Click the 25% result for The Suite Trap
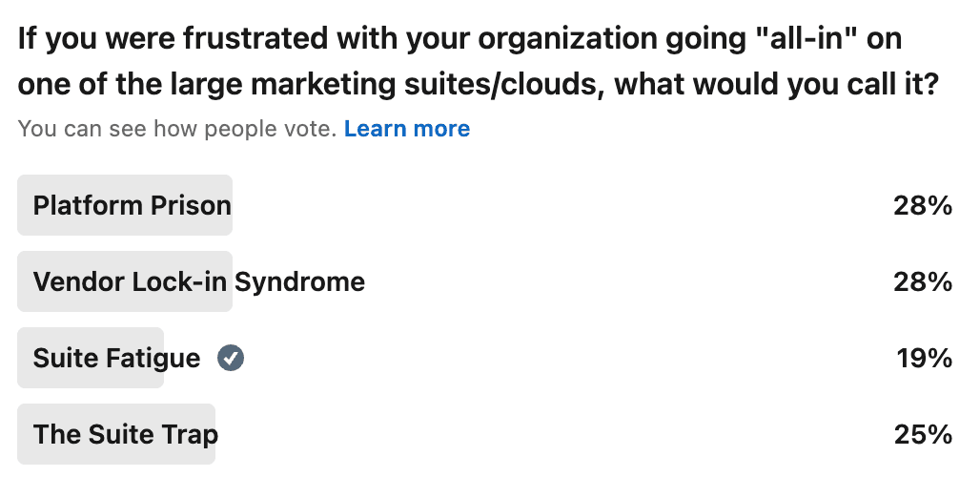 (x=923, y=434)
